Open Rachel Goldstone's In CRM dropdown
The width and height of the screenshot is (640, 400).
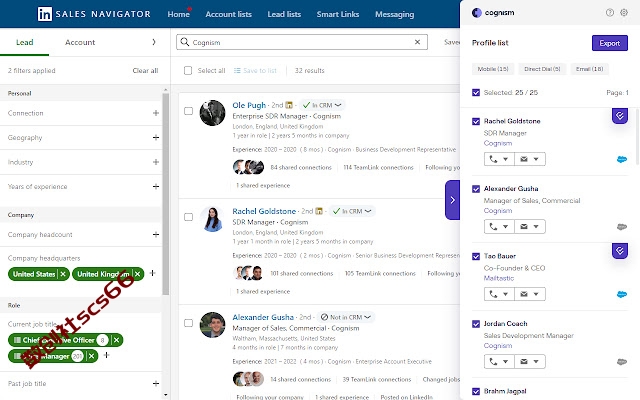(352, 211)
